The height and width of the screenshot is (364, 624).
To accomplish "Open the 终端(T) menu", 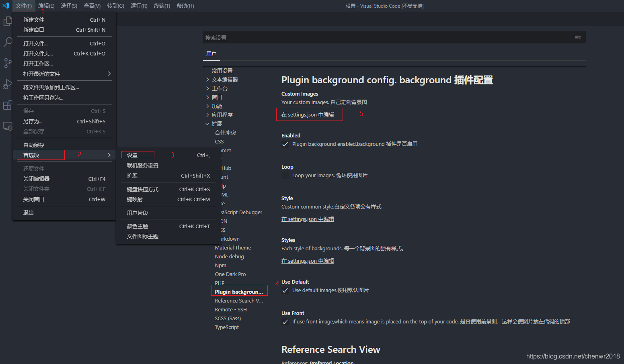I will 162,6.
